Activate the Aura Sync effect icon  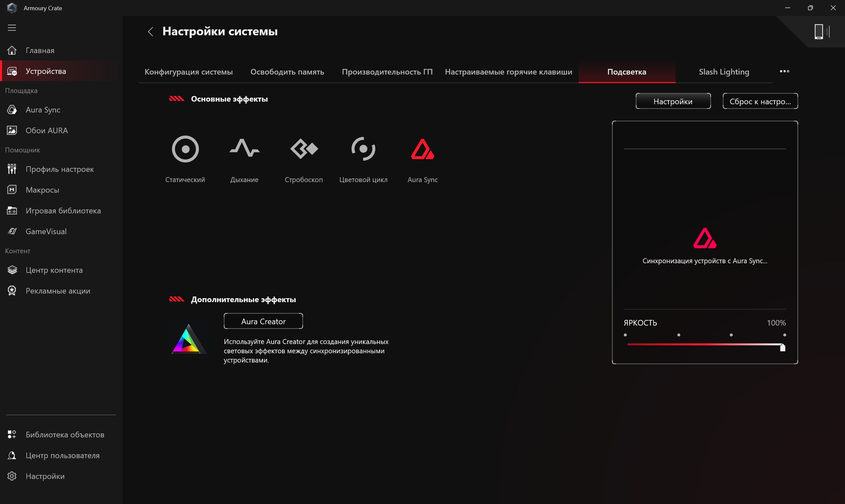coord(422,149)
